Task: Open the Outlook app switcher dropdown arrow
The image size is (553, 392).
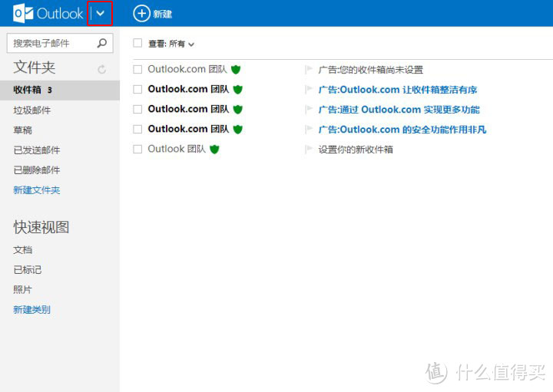Action: click(100, 13)
